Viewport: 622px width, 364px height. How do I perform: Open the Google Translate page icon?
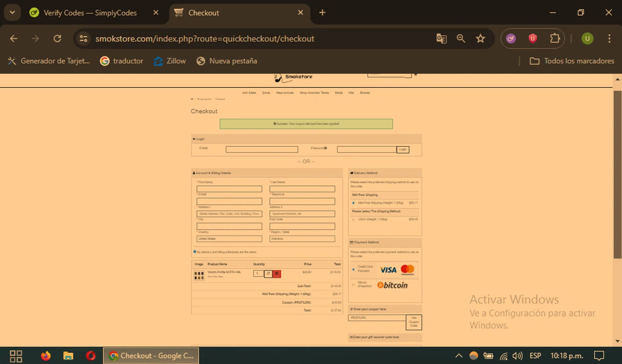441,39
